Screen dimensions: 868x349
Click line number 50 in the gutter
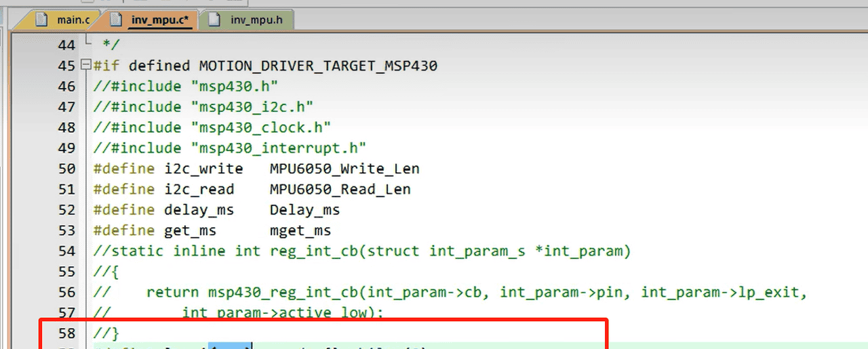pyautogui.click(x=67, y=169)
